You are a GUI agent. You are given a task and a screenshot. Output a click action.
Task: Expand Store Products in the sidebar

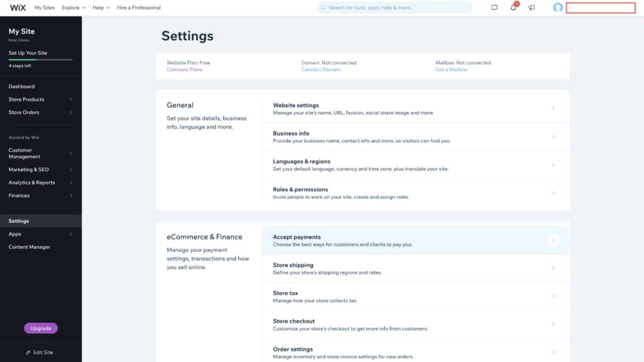(x=41, y=99)
